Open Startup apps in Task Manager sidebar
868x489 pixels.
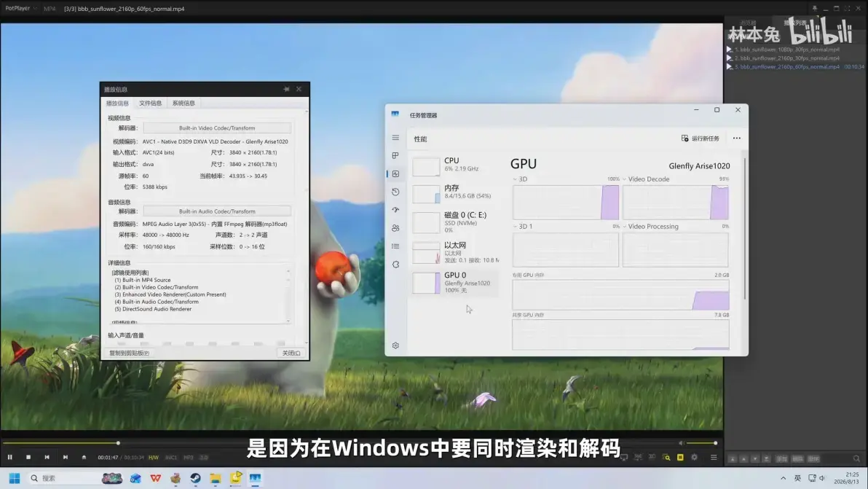click(395, 210)
